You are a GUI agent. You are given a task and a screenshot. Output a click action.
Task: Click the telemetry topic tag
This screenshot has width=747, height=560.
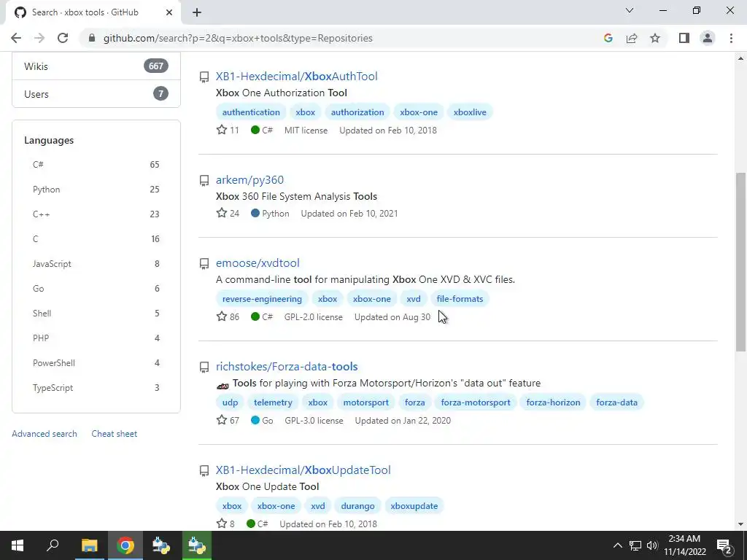pyautogui.click(x=273, y=402)
